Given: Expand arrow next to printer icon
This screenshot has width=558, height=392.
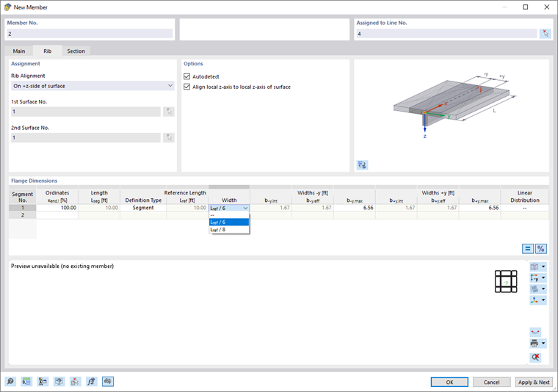Looking at the screenshot, I should (x=543, y=344).
